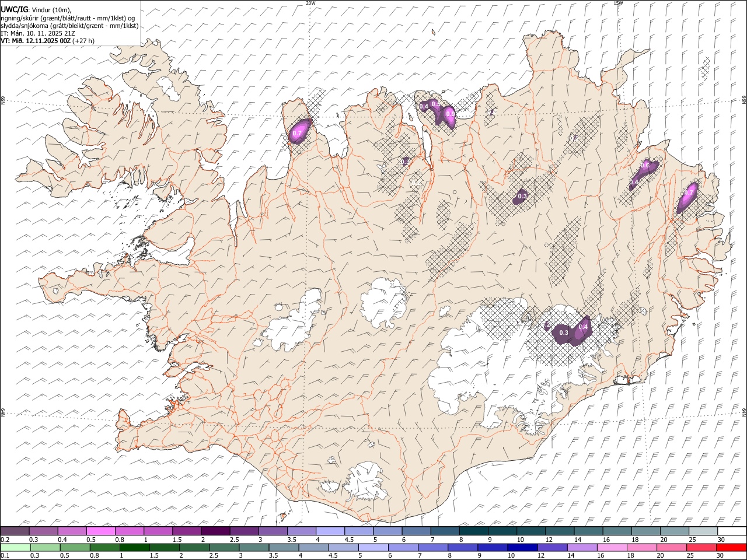Click the 'rigning/skúrir' legend description line
Image resolution: width=747 pixels, height=560 pixels.
(68, 18)
